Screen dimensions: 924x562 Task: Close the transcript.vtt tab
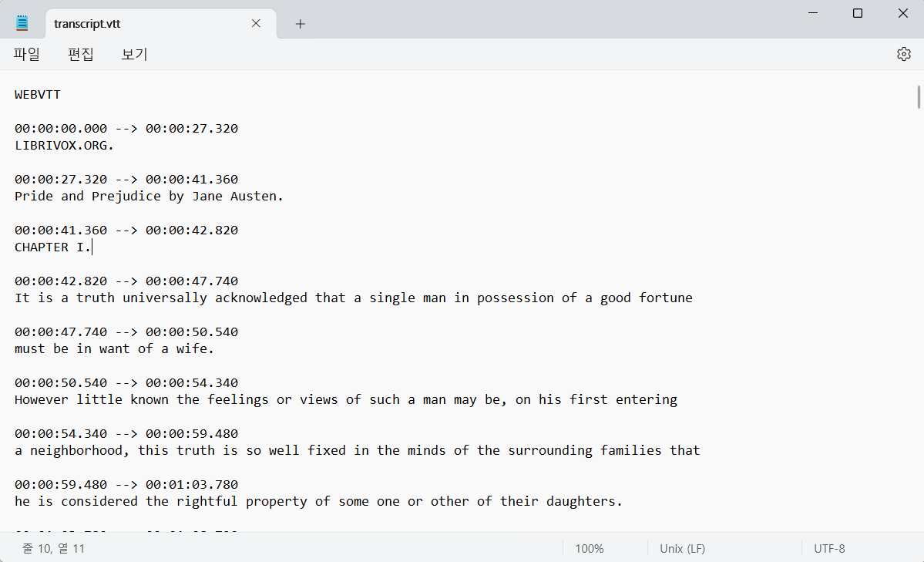click(x=256, y=23)
